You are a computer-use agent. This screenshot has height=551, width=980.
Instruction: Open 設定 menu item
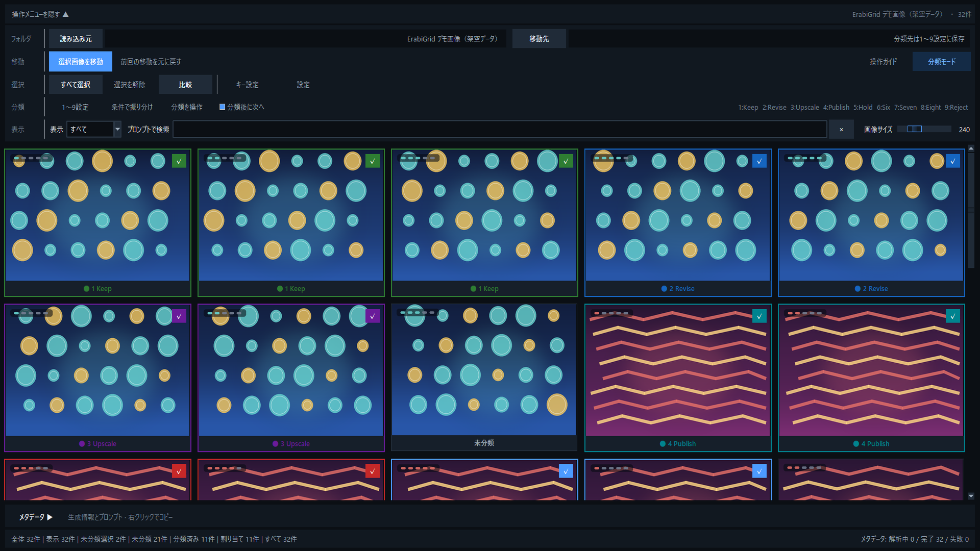303,85
